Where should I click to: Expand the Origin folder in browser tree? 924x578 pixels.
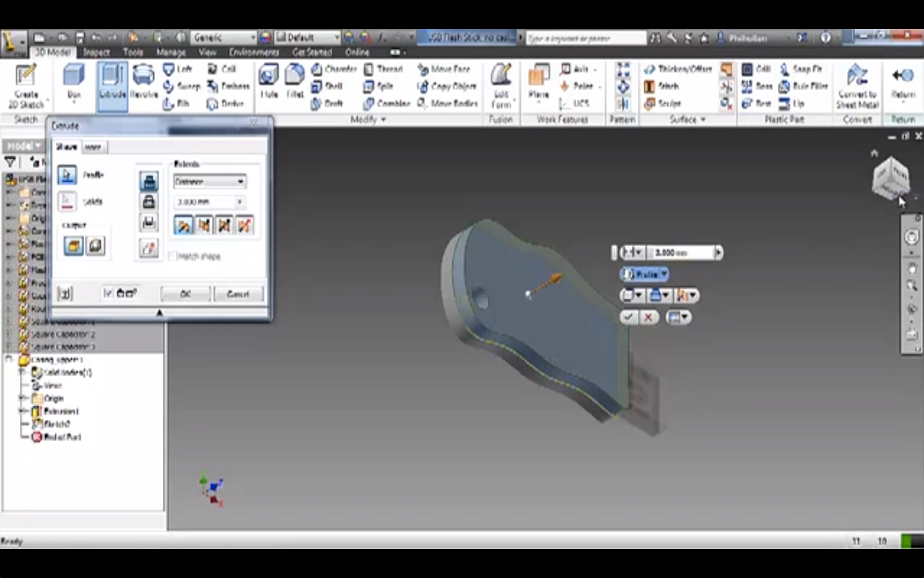21,398
